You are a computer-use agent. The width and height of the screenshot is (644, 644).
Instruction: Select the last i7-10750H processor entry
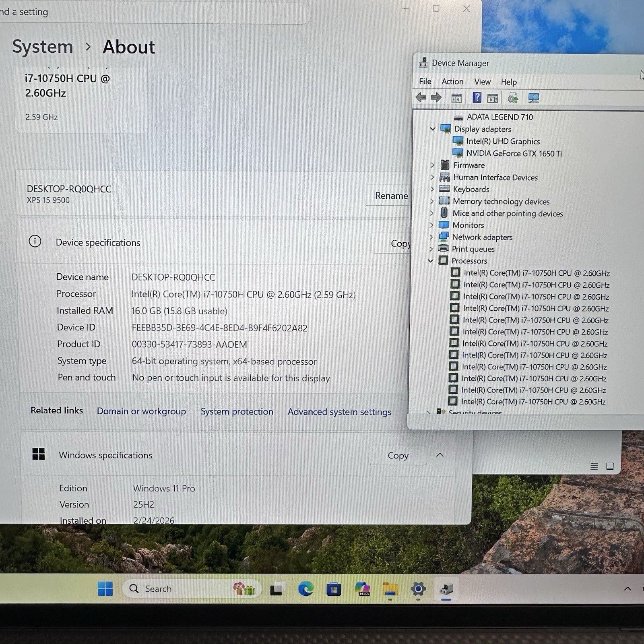tap(533, 402)
